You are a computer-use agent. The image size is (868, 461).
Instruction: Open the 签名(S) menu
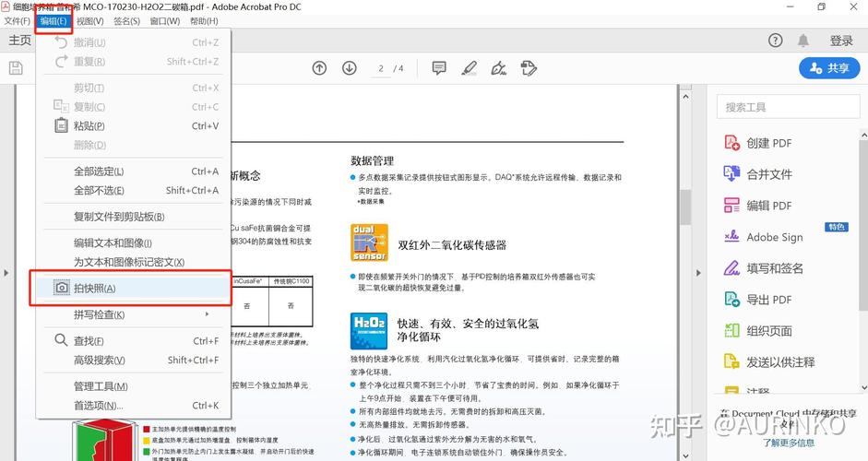[x=126, y=21]
